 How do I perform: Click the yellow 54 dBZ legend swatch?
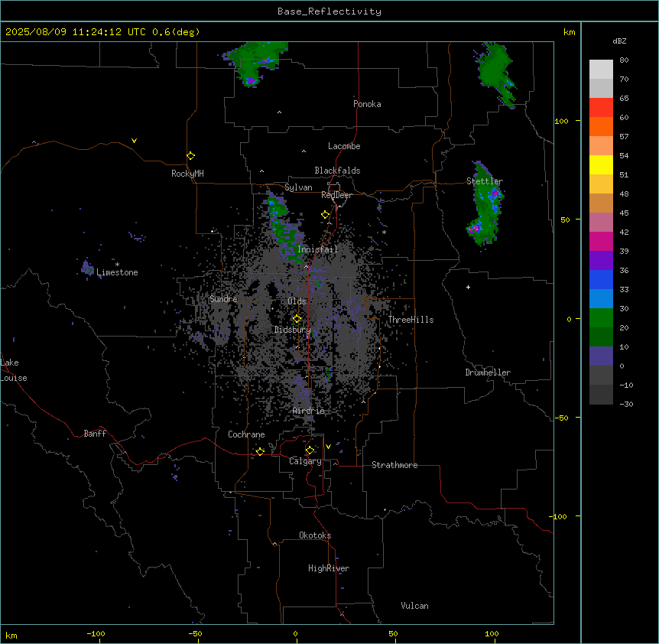601,164
